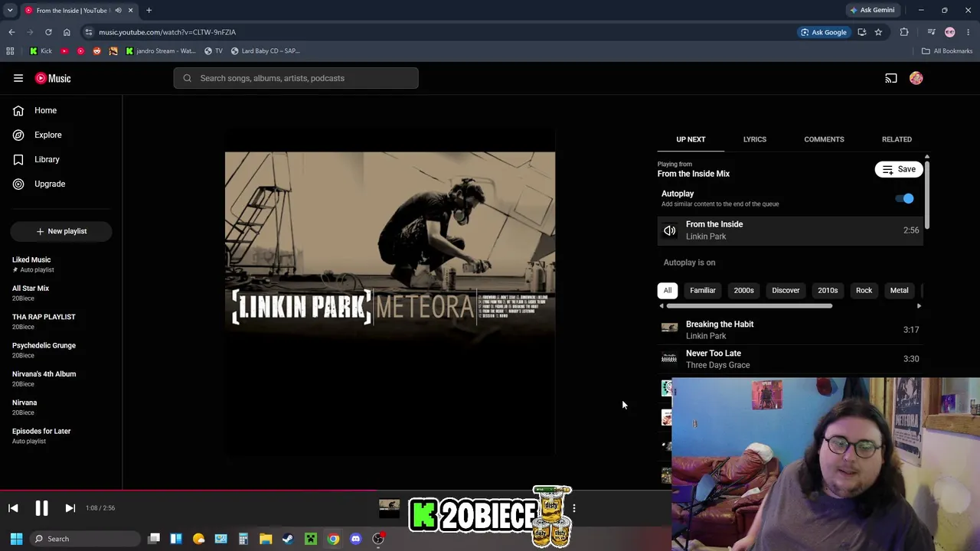The image size is (980, 551).
Task: Open the All Bookmarks folder
Action: (947, 51)
